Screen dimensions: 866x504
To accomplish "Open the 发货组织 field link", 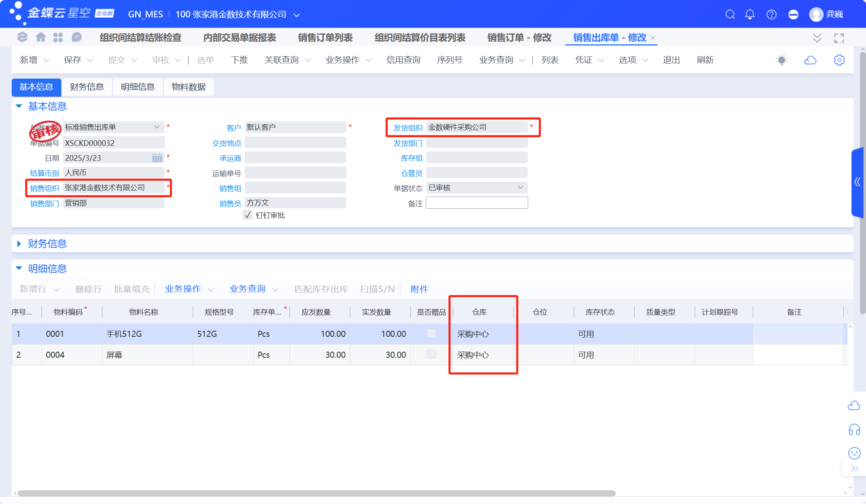I will (408, 128).
